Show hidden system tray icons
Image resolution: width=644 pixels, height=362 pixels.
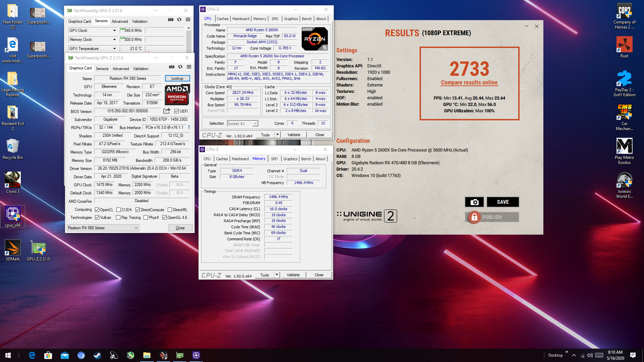574,355
